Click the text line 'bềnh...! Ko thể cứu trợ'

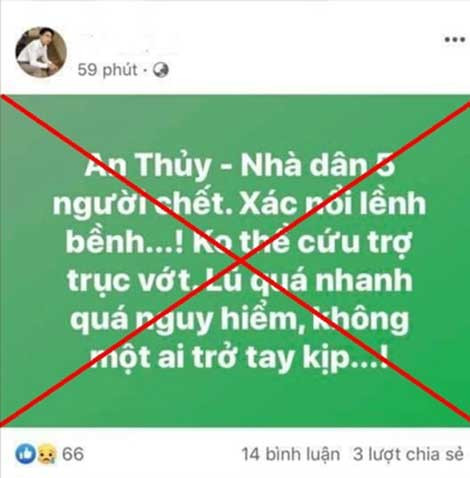tap(239, 242)
